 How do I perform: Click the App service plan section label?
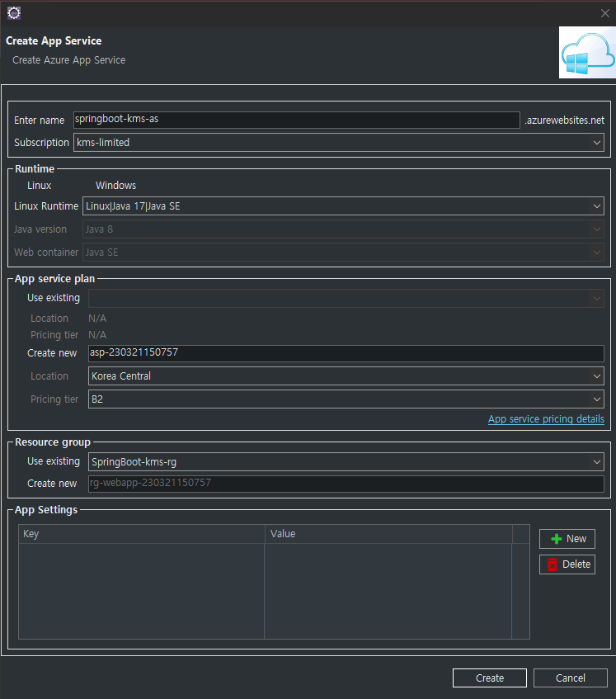54,279
